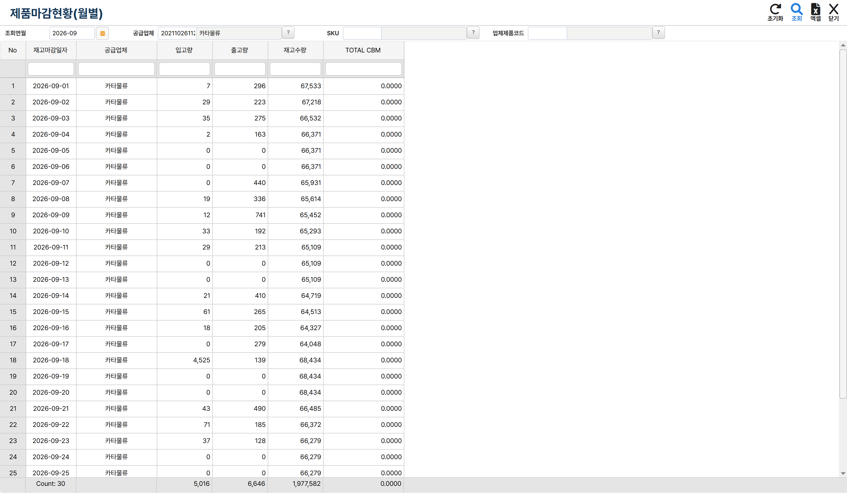
Task: Select the 입고량 cell 4,525
Action: click(x=185, y=360)
